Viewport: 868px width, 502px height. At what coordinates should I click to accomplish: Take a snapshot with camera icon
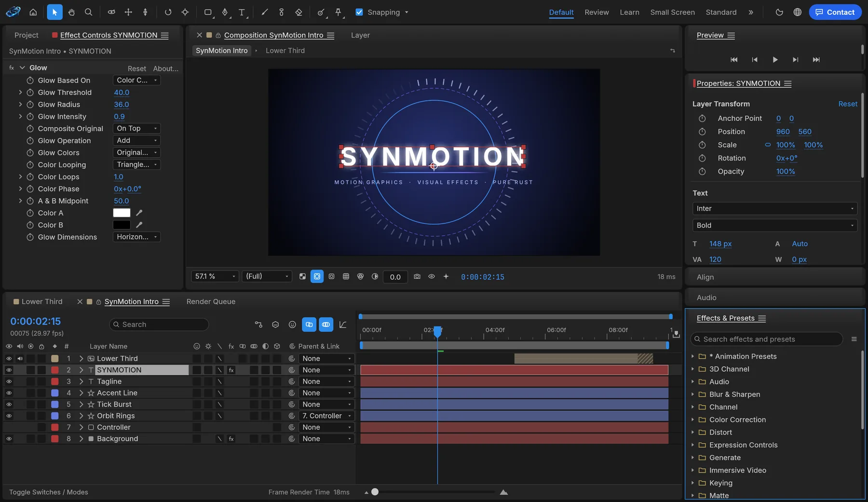(417, 276)
